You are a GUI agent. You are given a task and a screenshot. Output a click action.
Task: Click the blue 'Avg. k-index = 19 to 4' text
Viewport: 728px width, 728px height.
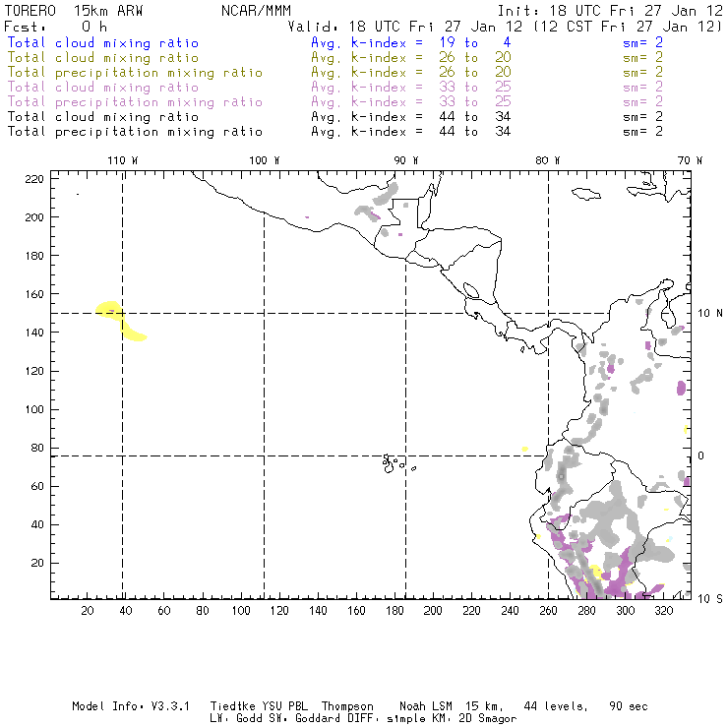coord(411,43)
